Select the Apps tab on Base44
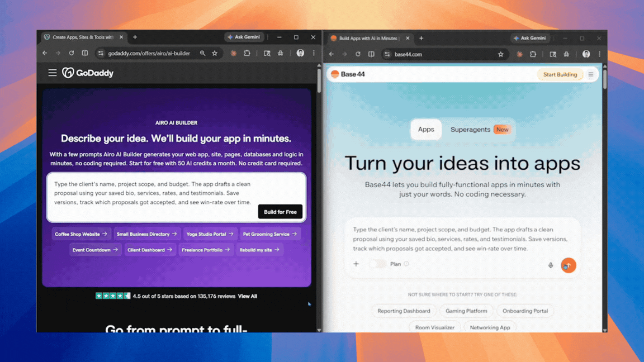644x362 pixels. click(x=426, y=129)
